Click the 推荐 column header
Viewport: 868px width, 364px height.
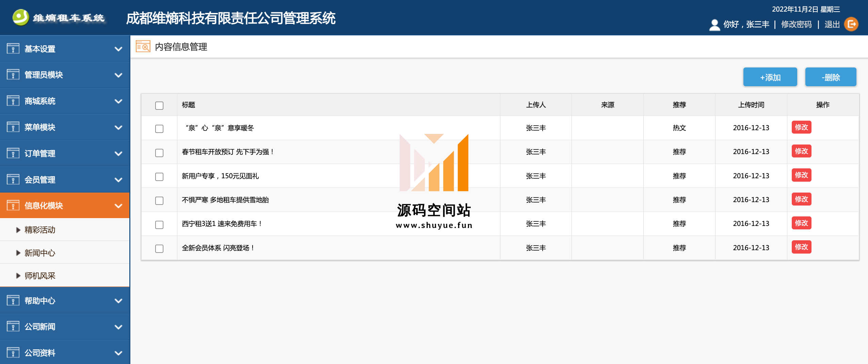(679, 105)
